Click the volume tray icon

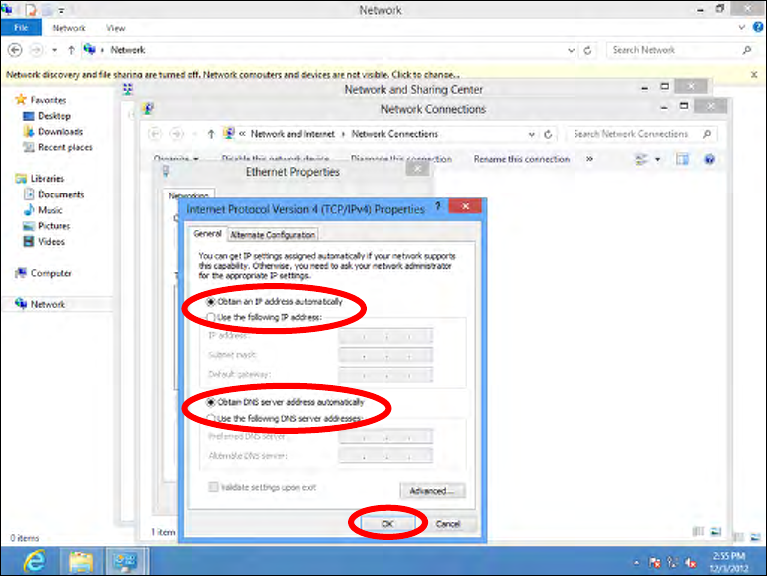click(x=691, y=562)
